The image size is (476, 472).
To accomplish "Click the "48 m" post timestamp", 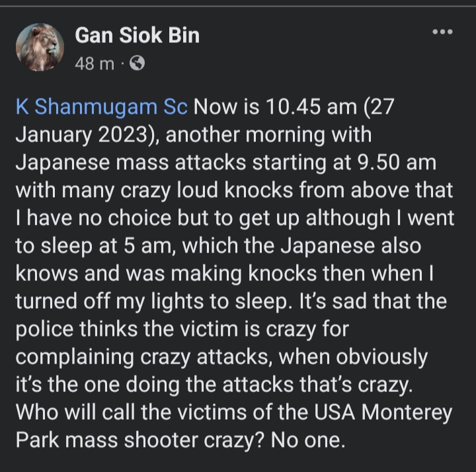I will [x=97, y=65].
